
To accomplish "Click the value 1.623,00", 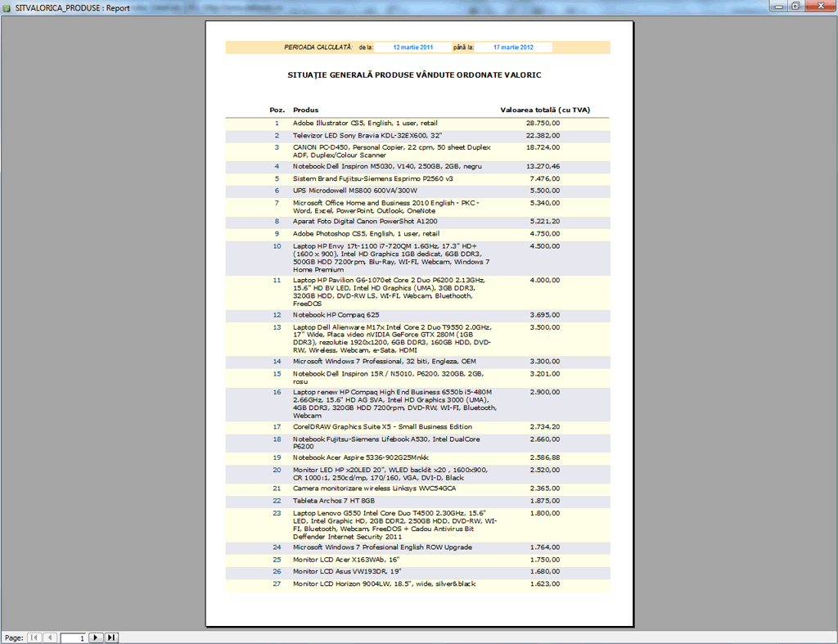I will click(545, 584).
